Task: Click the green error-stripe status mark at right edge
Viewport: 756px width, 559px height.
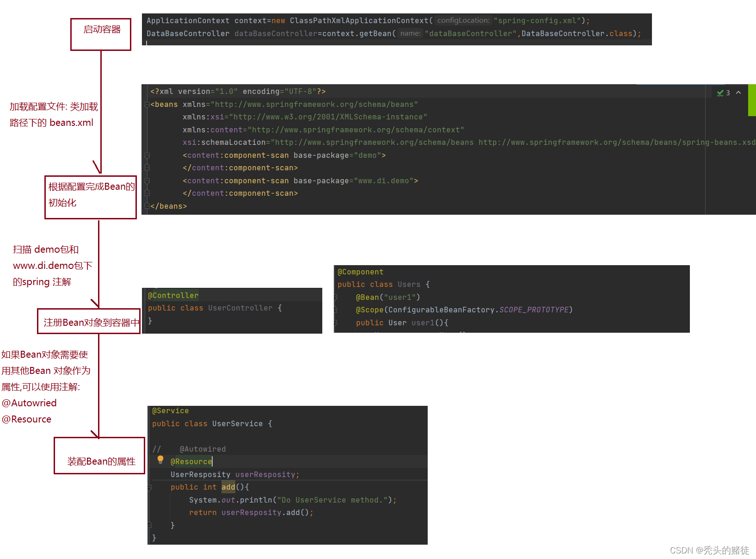Action: 752,100
